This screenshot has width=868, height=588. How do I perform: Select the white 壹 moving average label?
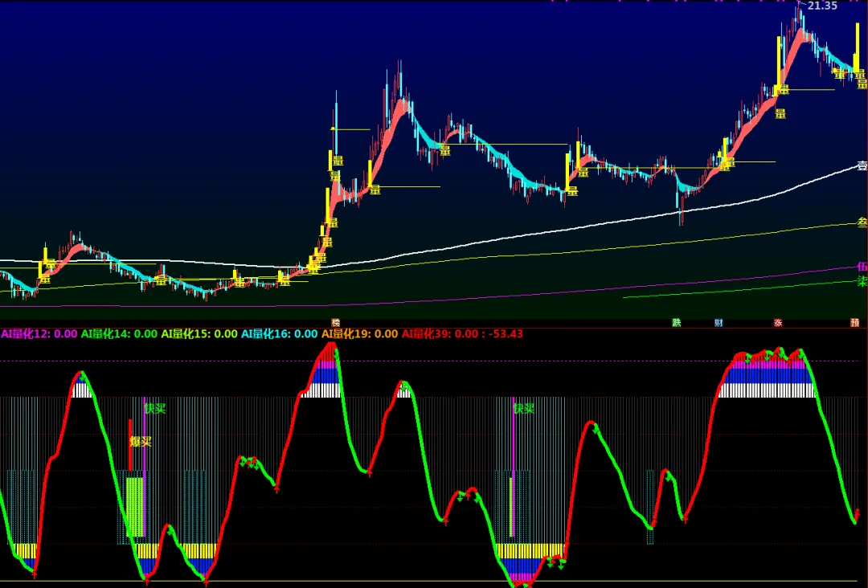tap(862, 165)
